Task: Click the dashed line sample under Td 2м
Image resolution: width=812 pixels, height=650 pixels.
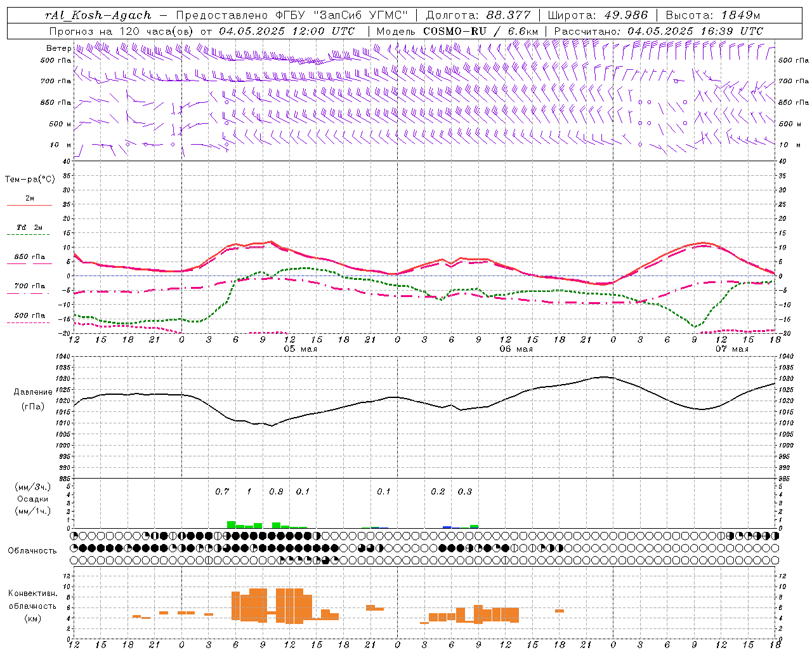Action: (28, 235)
